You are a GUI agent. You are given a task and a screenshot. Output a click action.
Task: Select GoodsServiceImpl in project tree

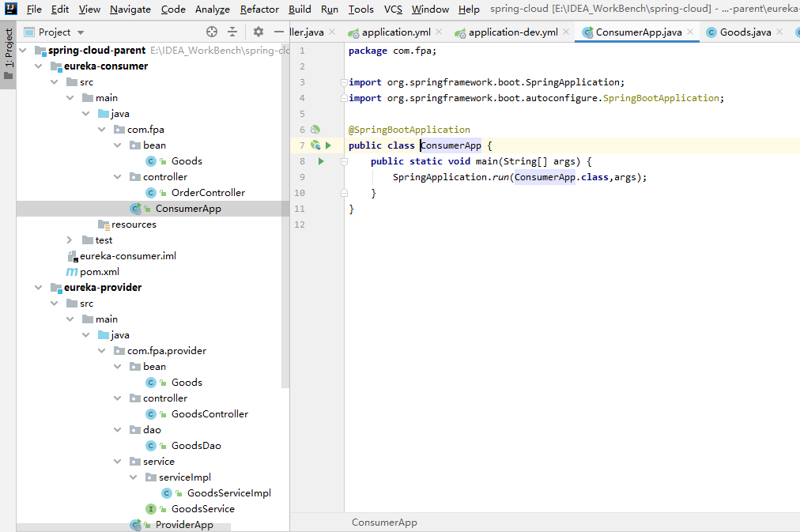tap(228, 493)
